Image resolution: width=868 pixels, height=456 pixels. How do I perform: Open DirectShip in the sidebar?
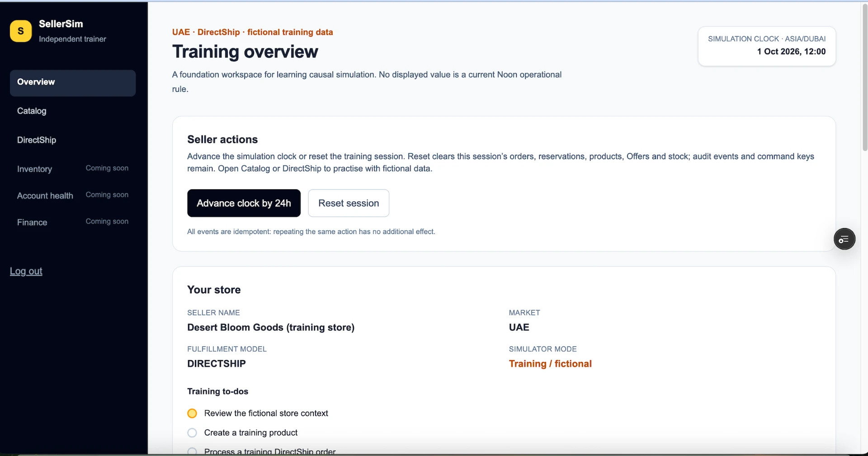[37, 140]
